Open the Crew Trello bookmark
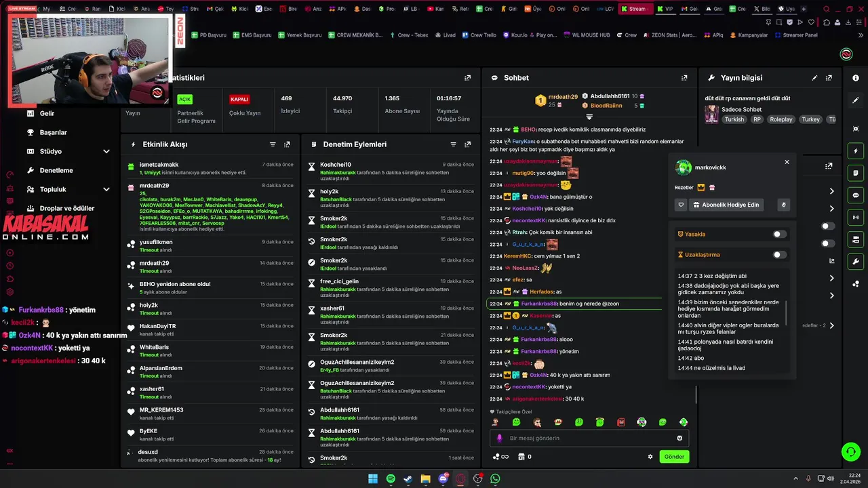The image size is (868, 488). pos(479,35)
